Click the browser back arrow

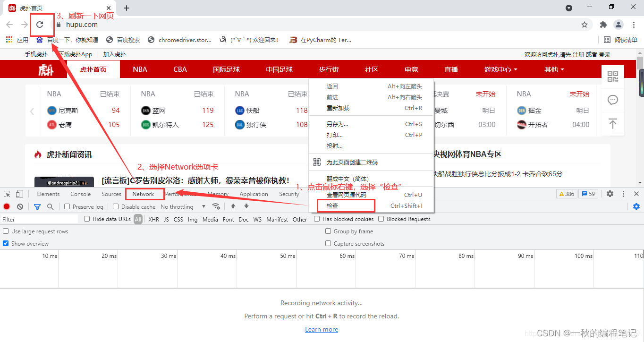click(9, 25)
